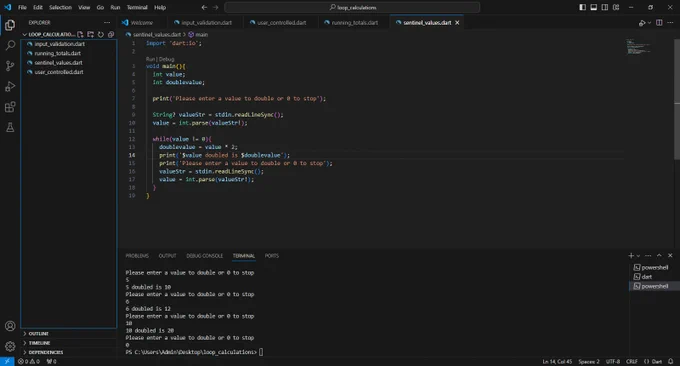Toggle the primary side bar layout icon

point(582,7)
